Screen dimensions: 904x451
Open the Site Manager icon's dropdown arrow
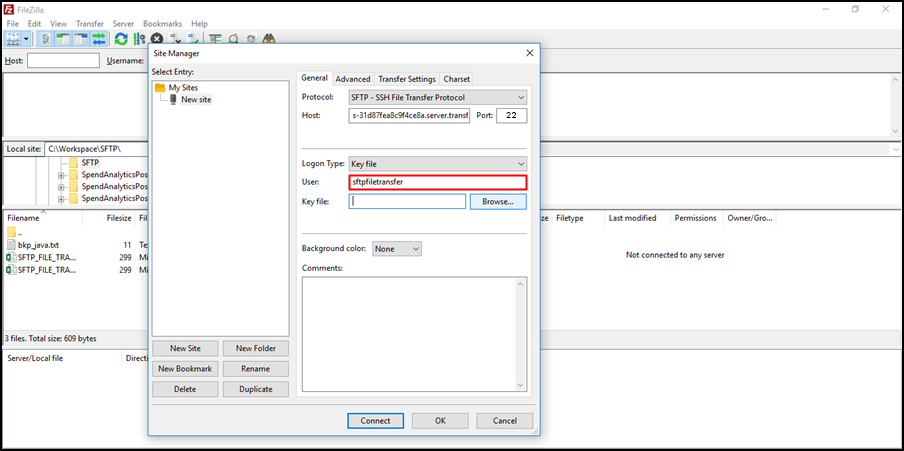pyautogui.click(x=27, y=39)
